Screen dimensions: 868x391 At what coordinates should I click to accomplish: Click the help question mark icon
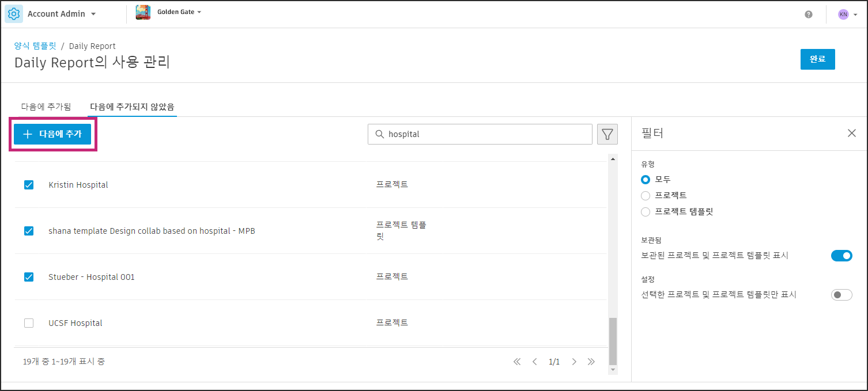click(808, 14)
